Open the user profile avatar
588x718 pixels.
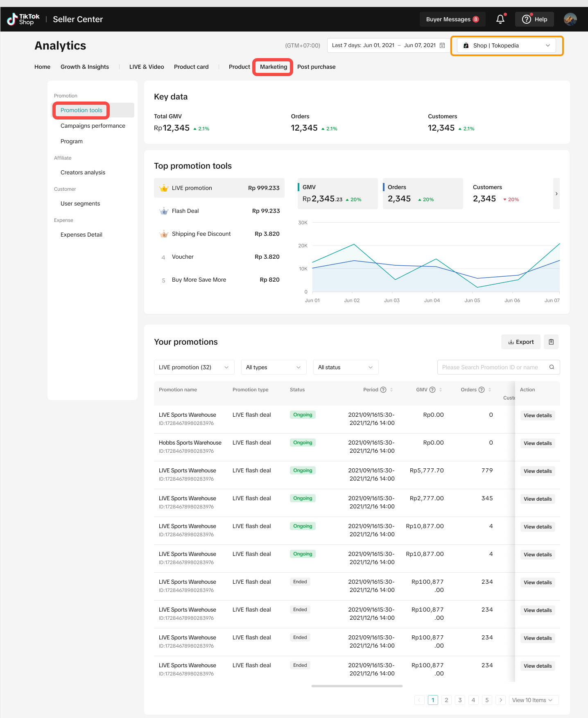[x=570, y=19]
